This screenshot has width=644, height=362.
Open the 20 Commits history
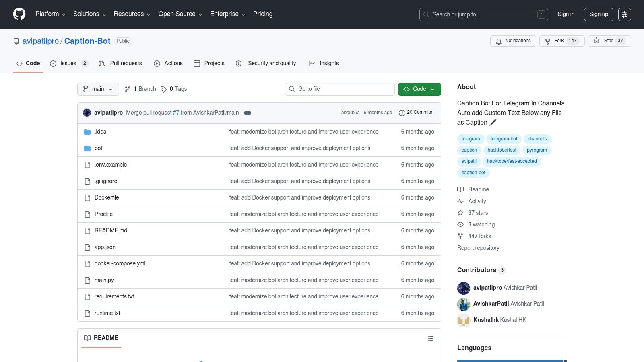(x=415, y=113)
